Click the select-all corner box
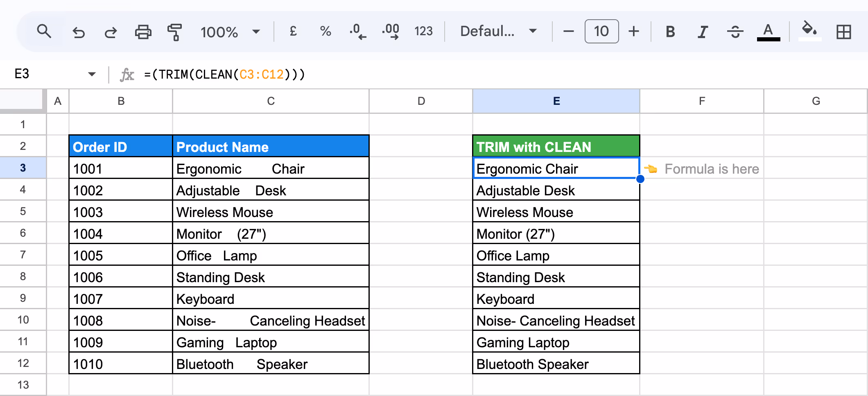868x396 pixels. pos(21,100)
